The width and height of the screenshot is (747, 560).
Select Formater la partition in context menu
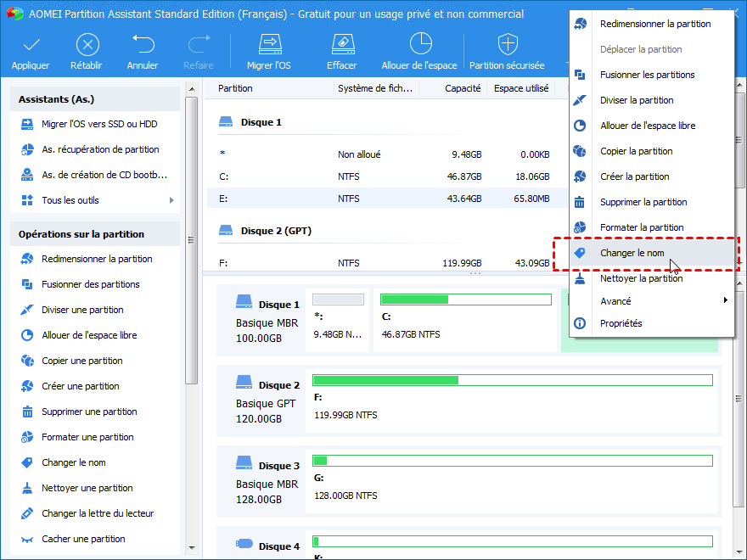pyautogui.click(x=641, y=227)
